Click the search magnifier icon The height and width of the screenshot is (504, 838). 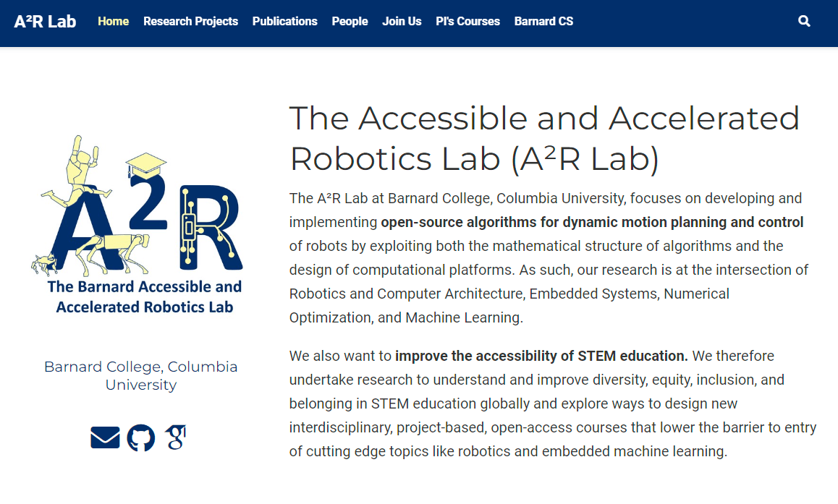pyautogui.click(x=804, y=21)
